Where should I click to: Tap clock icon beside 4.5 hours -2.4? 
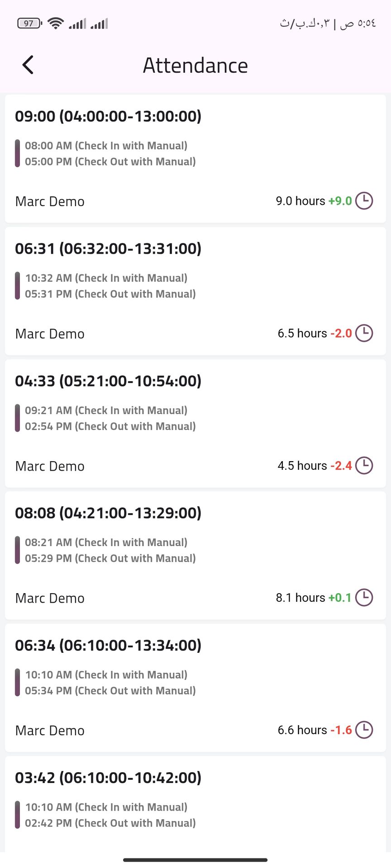(x=364, y=466)
